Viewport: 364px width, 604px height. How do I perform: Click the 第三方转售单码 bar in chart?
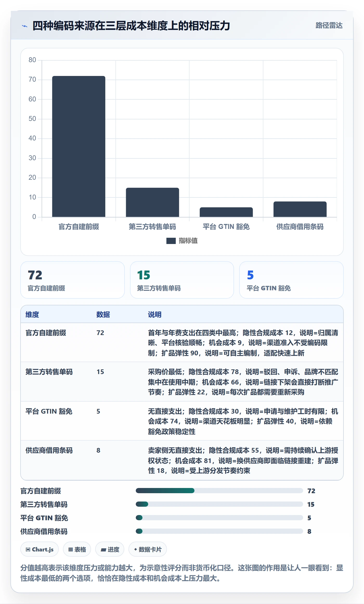(153, 202)
